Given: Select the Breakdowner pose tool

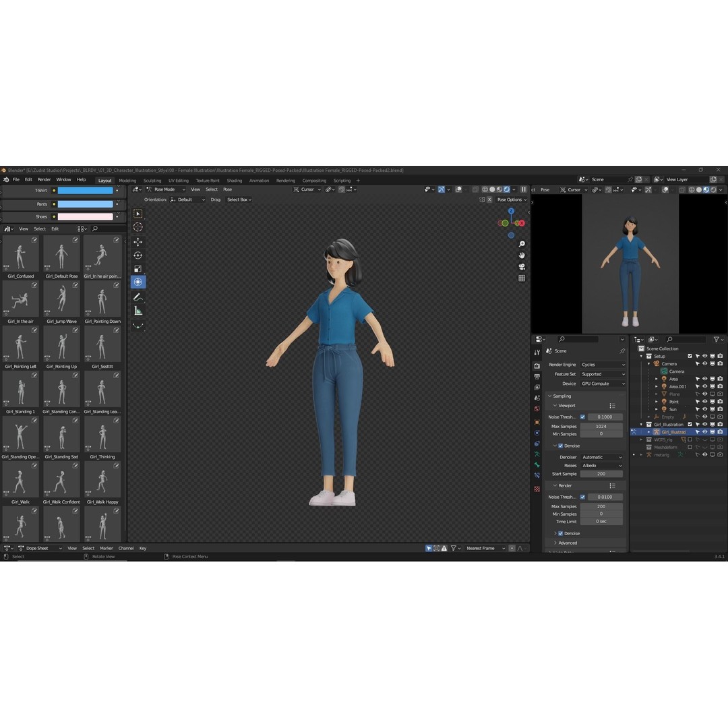Looking at the screenshot, I should (x=138, y=326).
